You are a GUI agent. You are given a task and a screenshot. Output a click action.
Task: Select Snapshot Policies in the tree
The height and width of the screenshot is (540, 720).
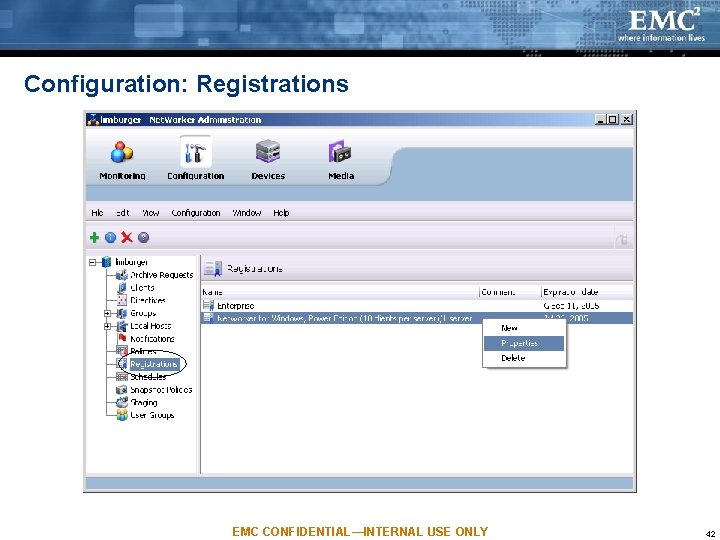tap(161, 390)
